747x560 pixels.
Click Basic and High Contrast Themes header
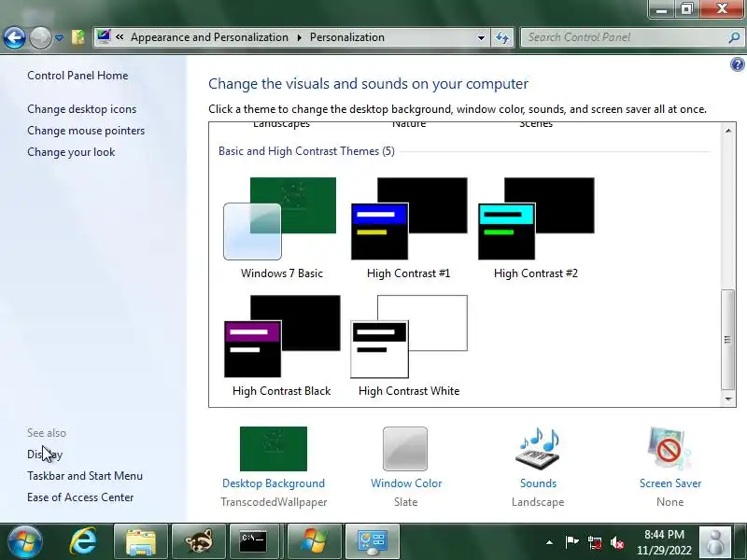point(306,151)
